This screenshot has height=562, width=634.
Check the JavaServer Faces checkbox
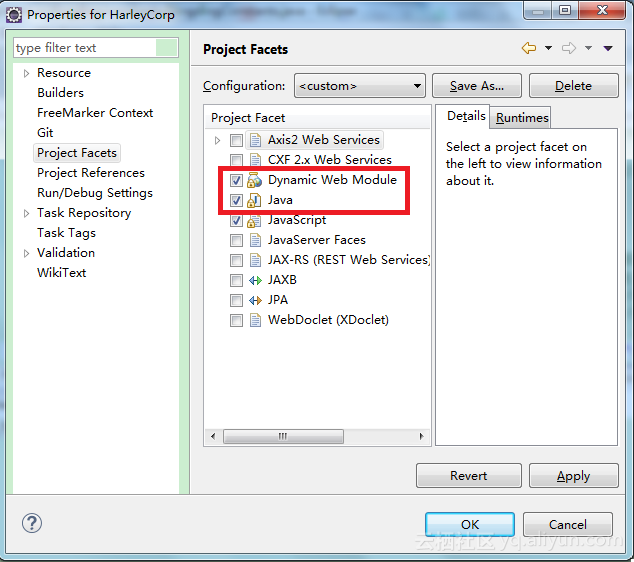(x=236, y=240)
